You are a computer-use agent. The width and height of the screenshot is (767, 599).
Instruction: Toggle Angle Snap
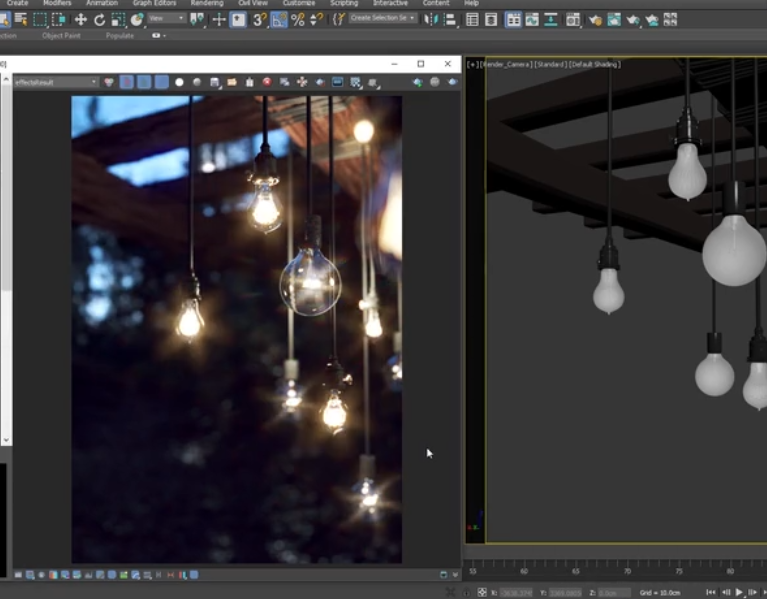tap(279, 20)
